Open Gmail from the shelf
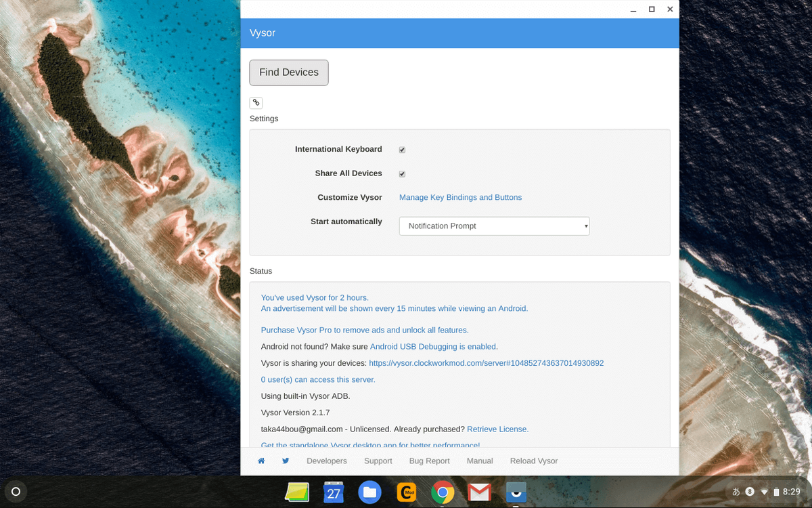812x508 pixels. click(x=479, y=492)
